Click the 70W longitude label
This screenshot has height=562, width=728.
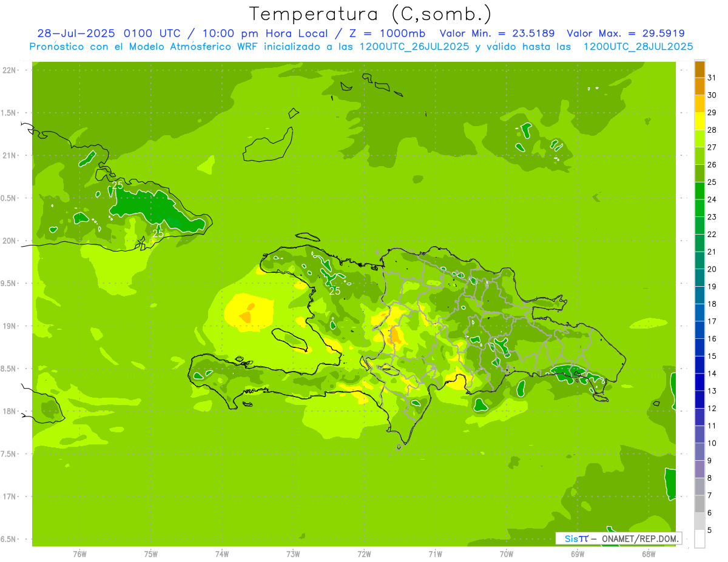[x=506, y=554]
